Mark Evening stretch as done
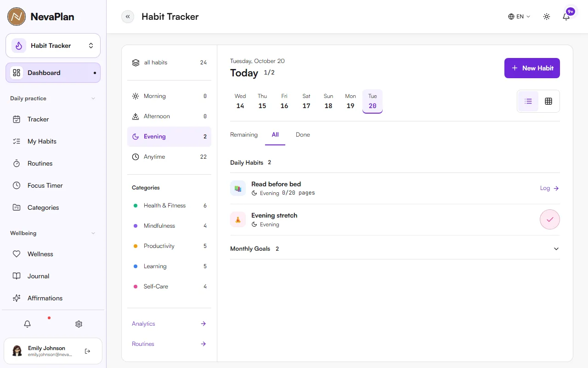The height and width of the screenshot is (368, 588). [550, 219]
